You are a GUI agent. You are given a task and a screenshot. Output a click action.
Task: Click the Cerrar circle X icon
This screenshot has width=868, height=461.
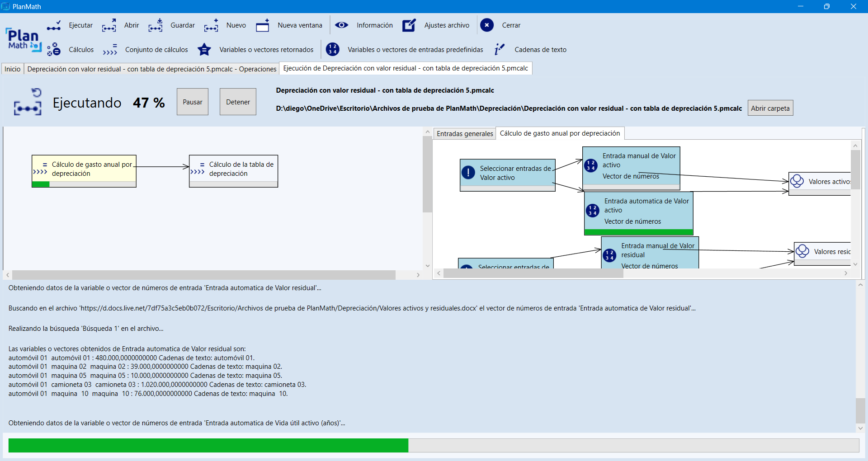pos(486,25)
